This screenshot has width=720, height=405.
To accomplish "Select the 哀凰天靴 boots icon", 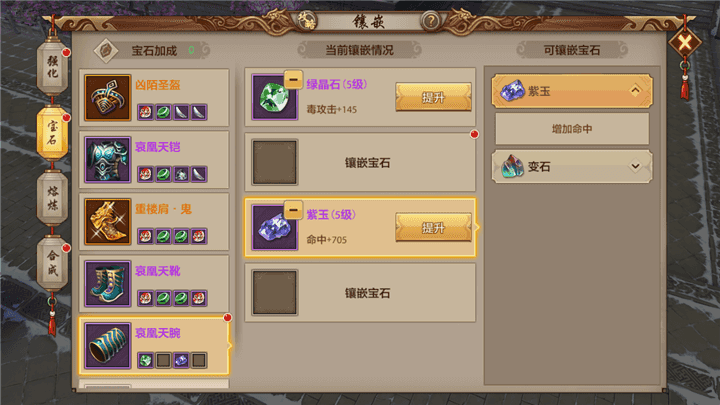I will [107, 284].
